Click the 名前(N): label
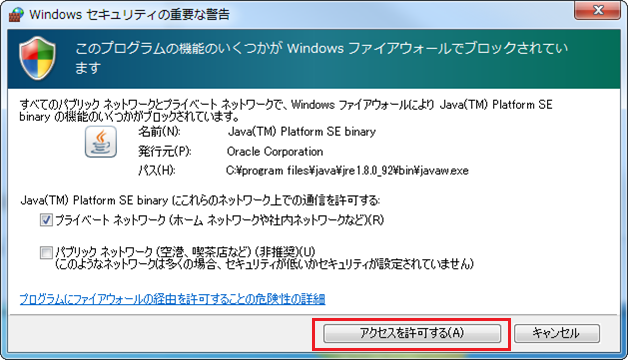This screenshot has width=628, height=360. coord(159,132)
